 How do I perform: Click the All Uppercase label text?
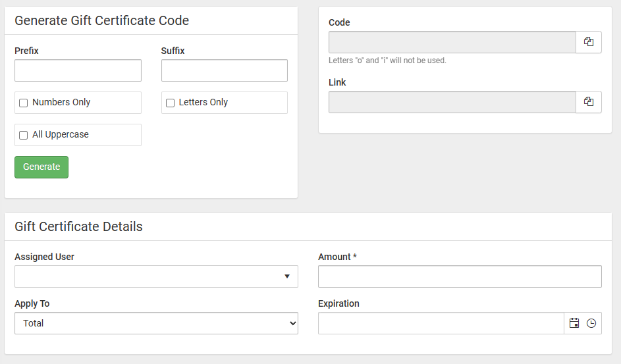click(x=61, y=134)
